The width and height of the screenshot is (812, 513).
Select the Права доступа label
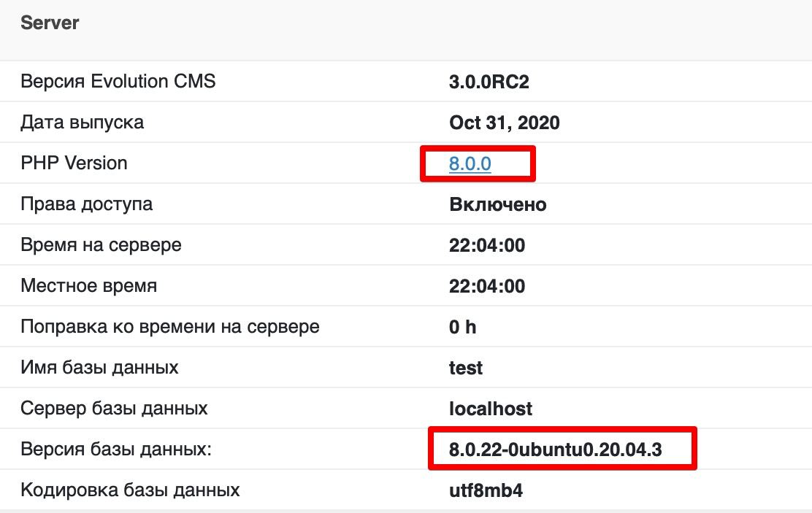[86, 204]
